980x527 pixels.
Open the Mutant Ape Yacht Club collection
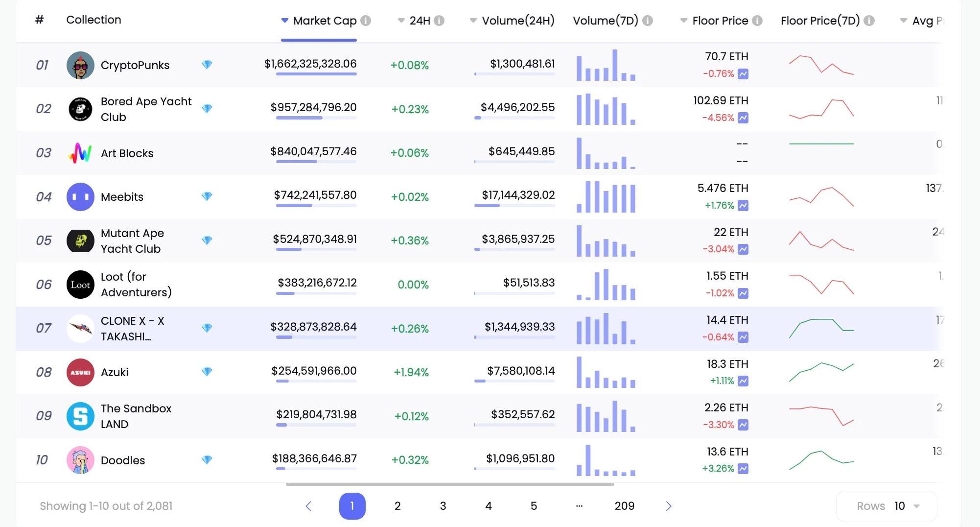[132, 241]
